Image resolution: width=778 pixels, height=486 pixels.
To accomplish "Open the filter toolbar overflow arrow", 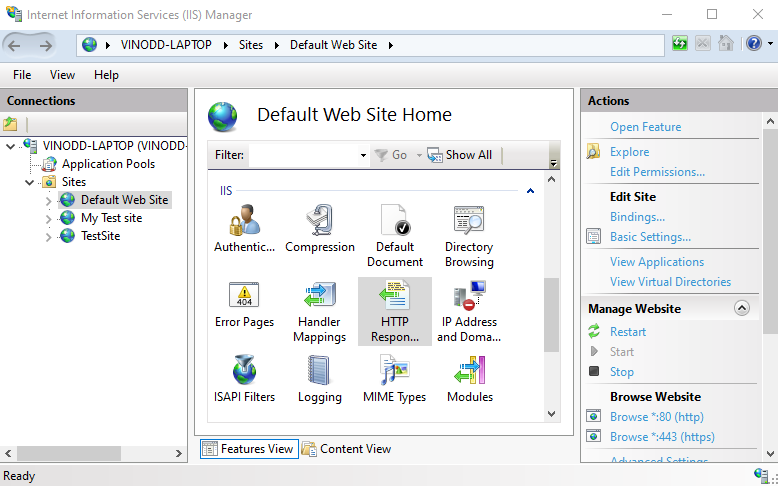I will (554, 162).
